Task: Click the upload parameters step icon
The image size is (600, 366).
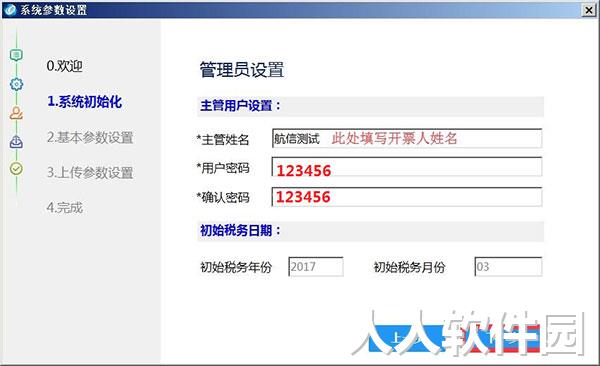Action: (16, 142)
